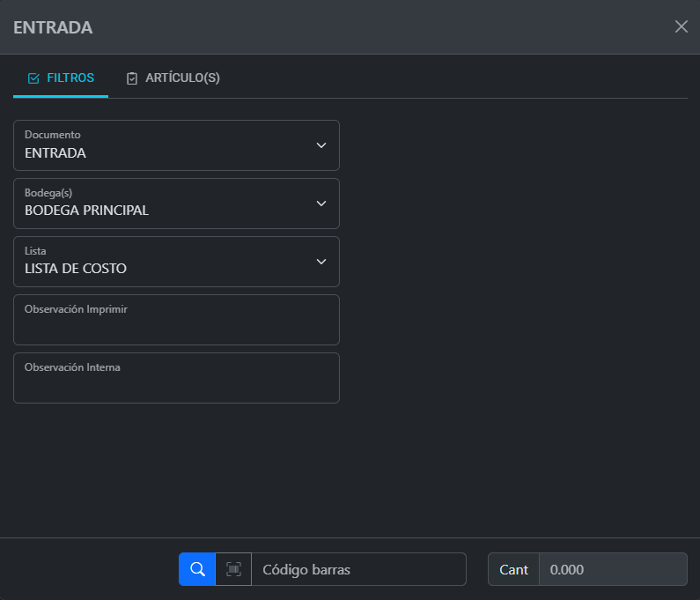700x600 pixels.
Task: Close the ENTRADA dialog with the X
Action: click(x=681, y=26)
